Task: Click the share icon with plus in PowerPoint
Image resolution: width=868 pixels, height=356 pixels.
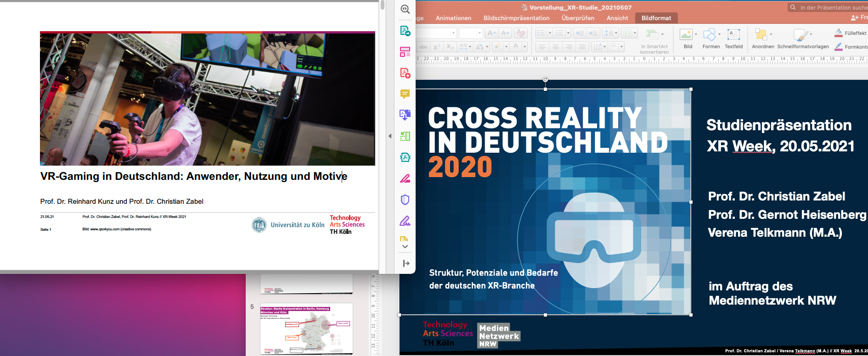Action: click(855, 18)
